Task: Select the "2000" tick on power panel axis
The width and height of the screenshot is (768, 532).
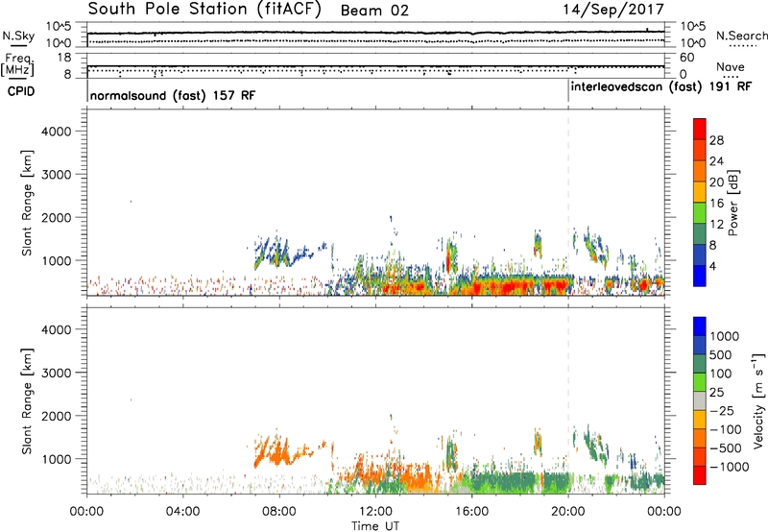Action: pos(56,217)
